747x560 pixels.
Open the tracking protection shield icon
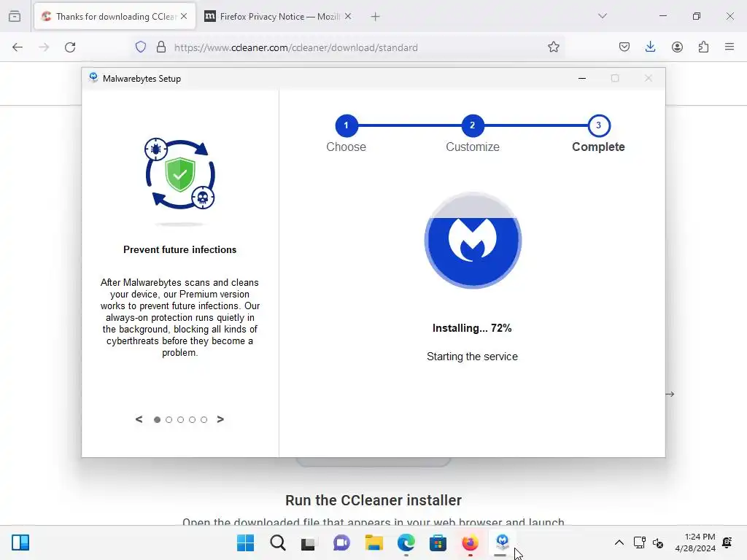pyautogui.click(x=141, y=47)
